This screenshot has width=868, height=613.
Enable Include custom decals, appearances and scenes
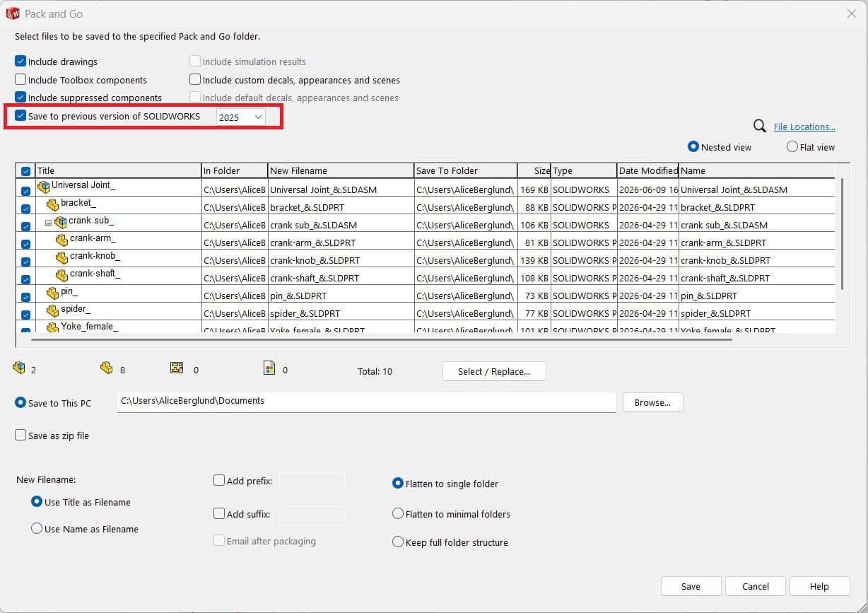tap(195, 80)
